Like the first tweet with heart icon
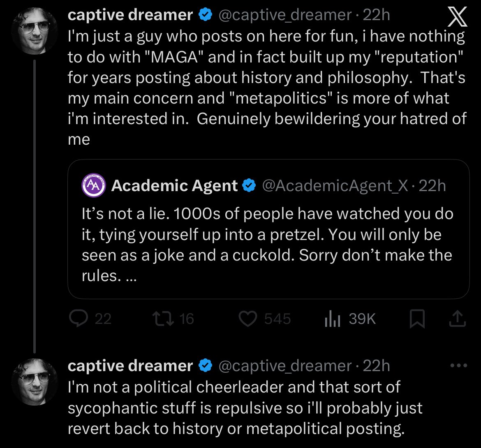The width and height of the screenshot is (481, 448). [248, 319]
